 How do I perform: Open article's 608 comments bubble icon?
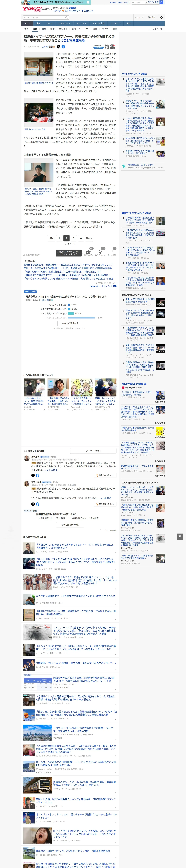point(45,47)
